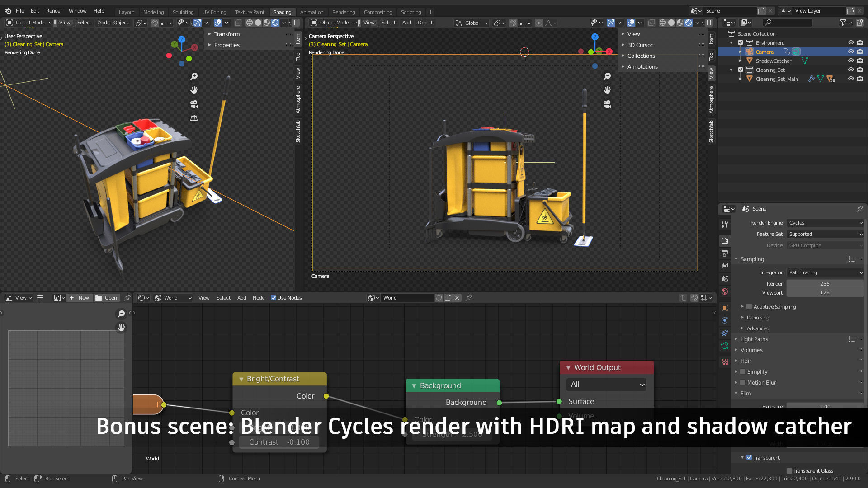Open the World properties globe icon
The image size is (868, 488).
(725, 291)
